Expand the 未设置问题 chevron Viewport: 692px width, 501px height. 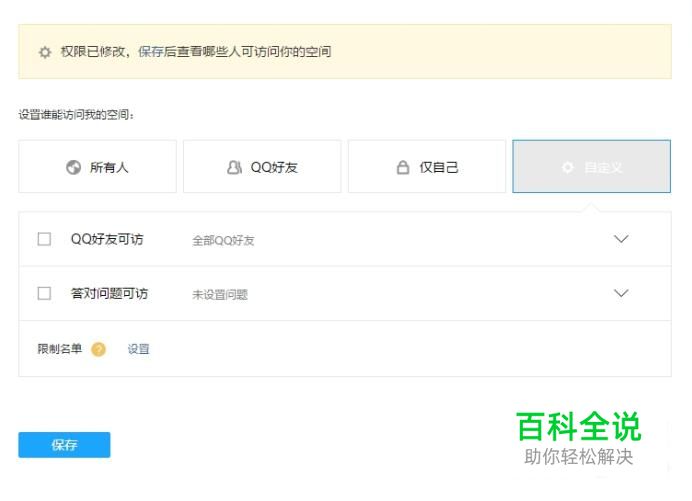(x=621, y=294)
